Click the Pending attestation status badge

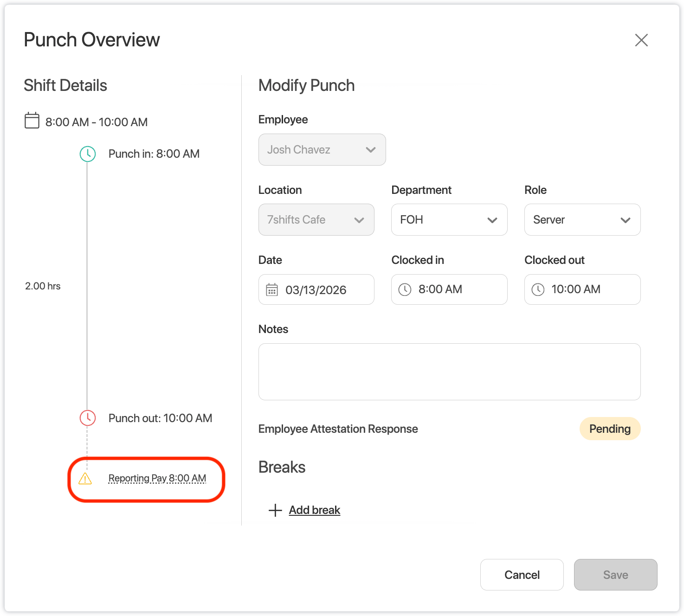[x=609, y=429]
